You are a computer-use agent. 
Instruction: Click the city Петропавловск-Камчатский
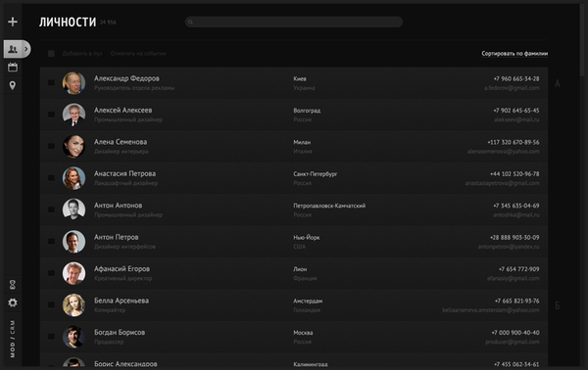329,206
